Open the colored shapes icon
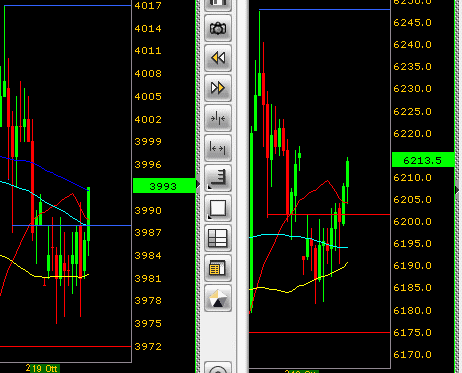Viewport: 462px width, 373px height. (218, 298)
